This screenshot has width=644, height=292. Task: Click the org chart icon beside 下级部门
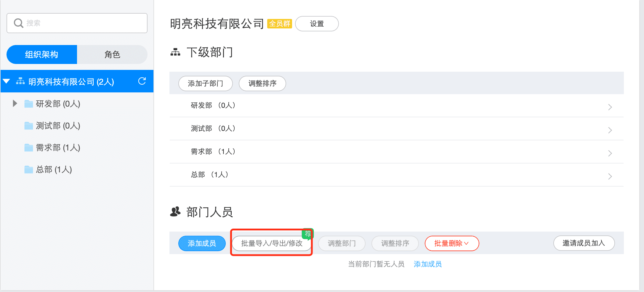[x=175, y=52]
